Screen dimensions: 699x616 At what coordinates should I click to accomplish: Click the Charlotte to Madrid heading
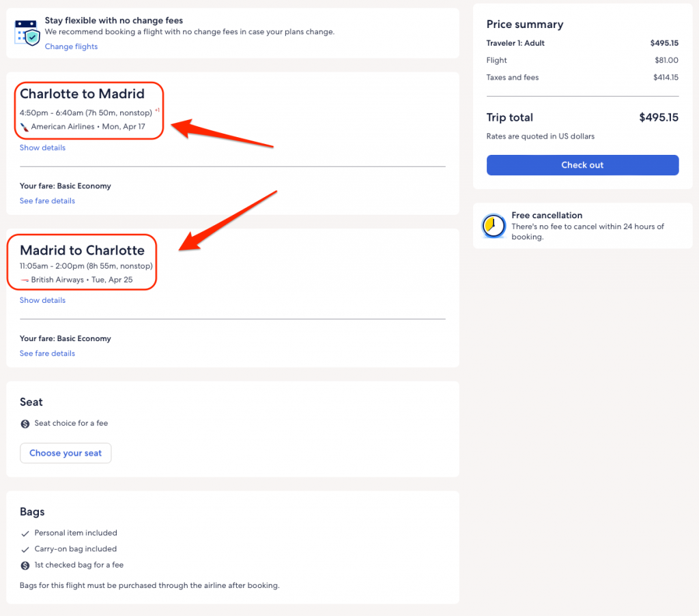click(x=82, y=94)
